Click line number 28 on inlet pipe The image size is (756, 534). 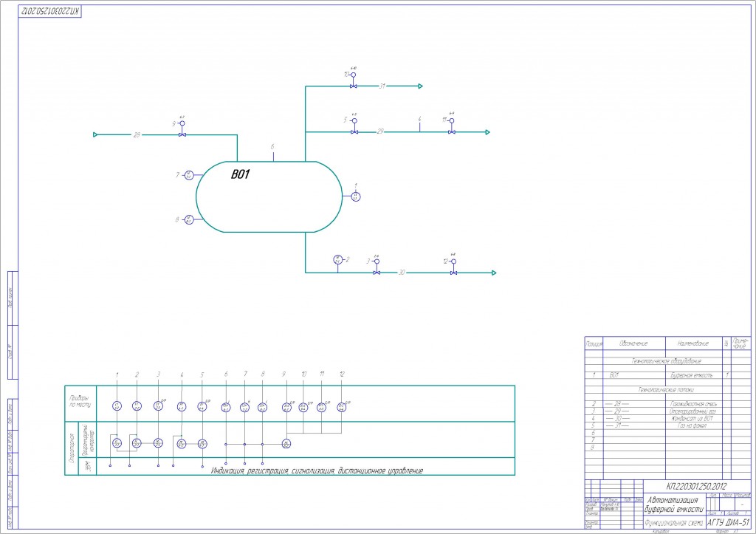137,135
